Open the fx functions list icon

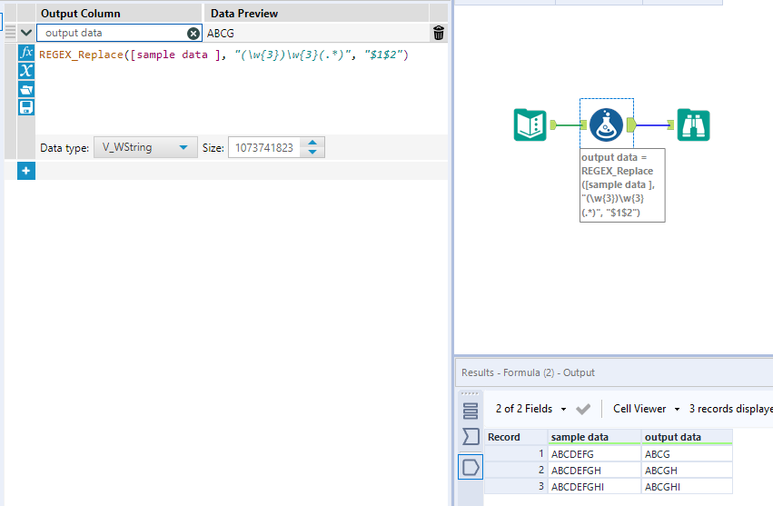26,52
